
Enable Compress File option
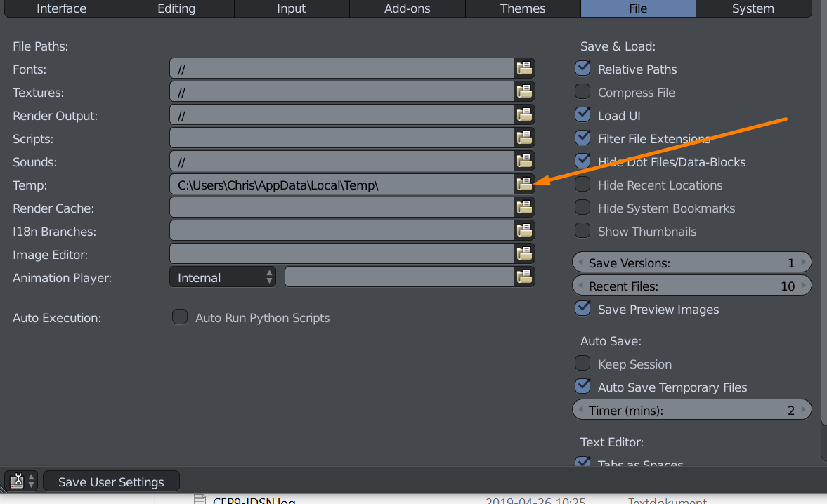pyautogui.click(x=582, y=92)
